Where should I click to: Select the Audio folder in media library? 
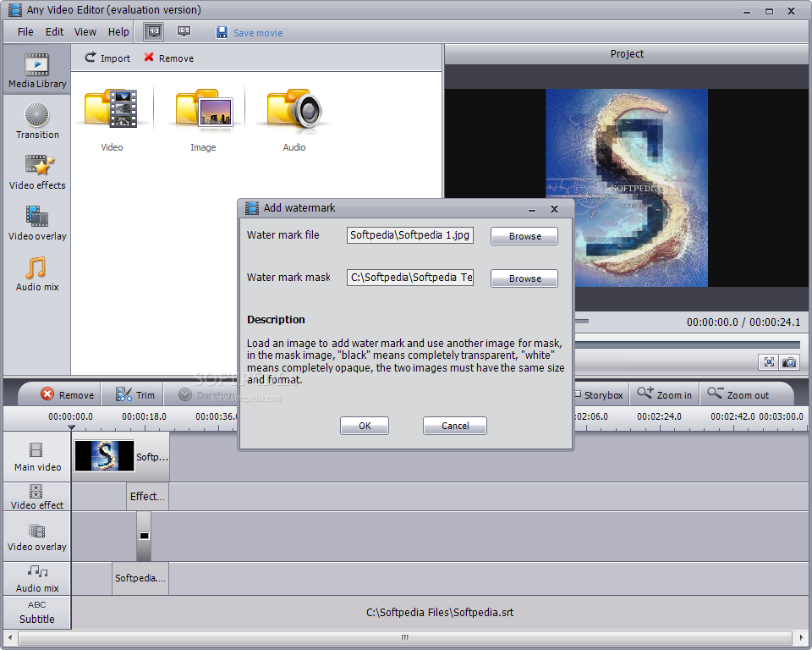[294, 119]
